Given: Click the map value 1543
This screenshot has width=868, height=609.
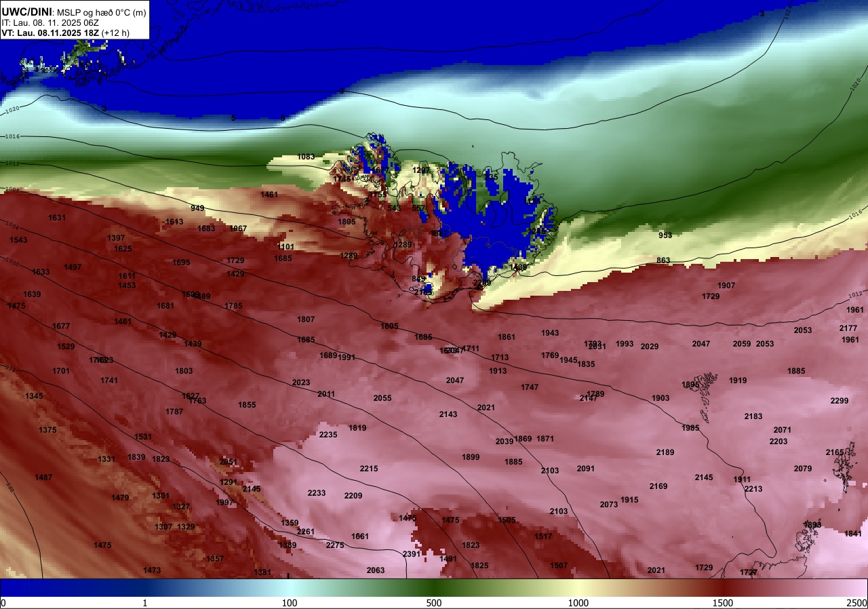Looking at the screenshot, I should (x=18, y=240).
